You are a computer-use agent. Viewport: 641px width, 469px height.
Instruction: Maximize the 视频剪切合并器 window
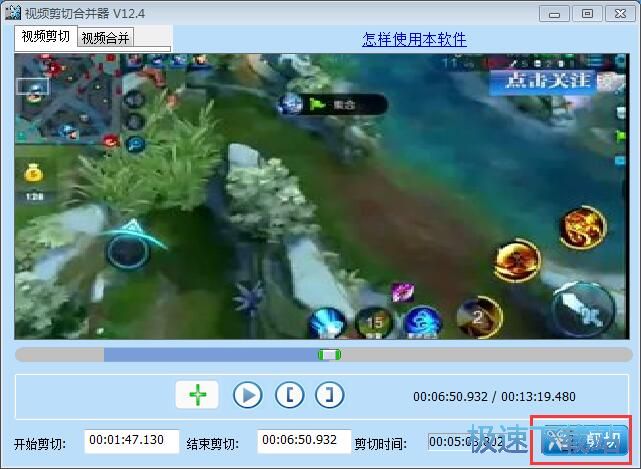click(587, 14)
